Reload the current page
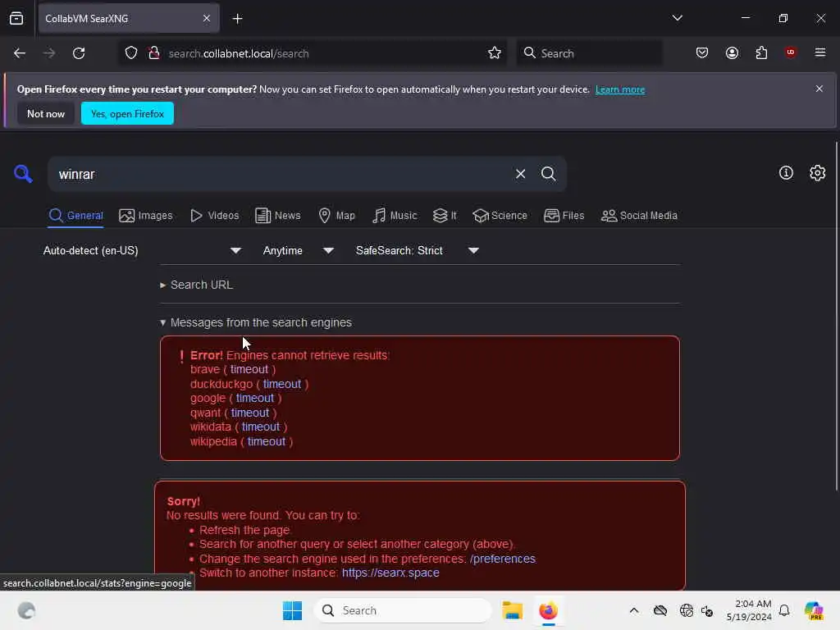 click(79, 53)
